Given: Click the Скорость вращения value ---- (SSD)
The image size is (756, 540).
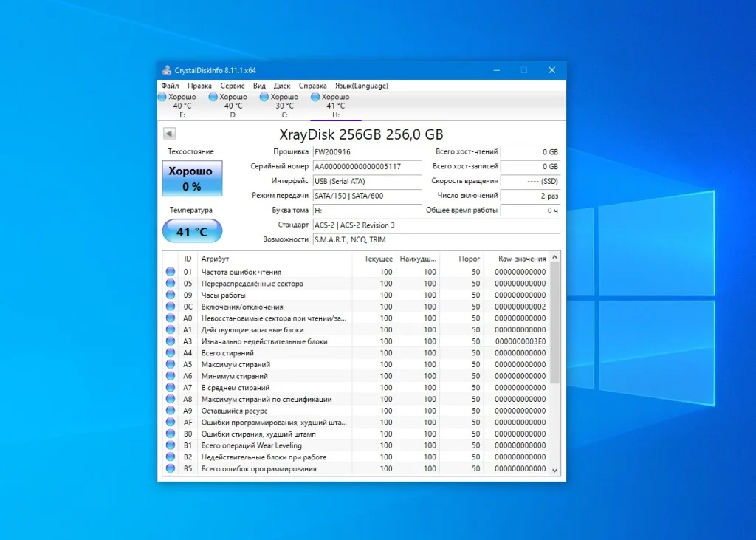Looking at the screenshot, I should point(530,182).
